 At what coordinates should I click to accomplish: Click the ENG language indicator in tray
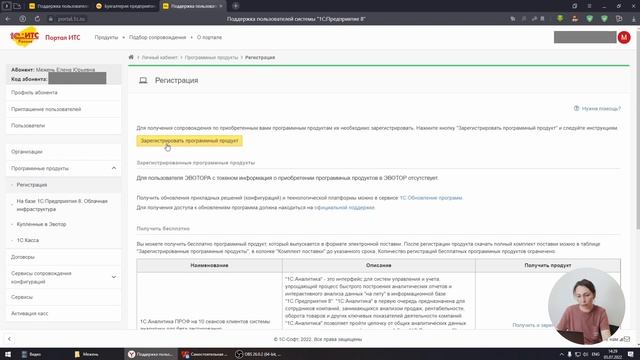(x=596, y=354)
